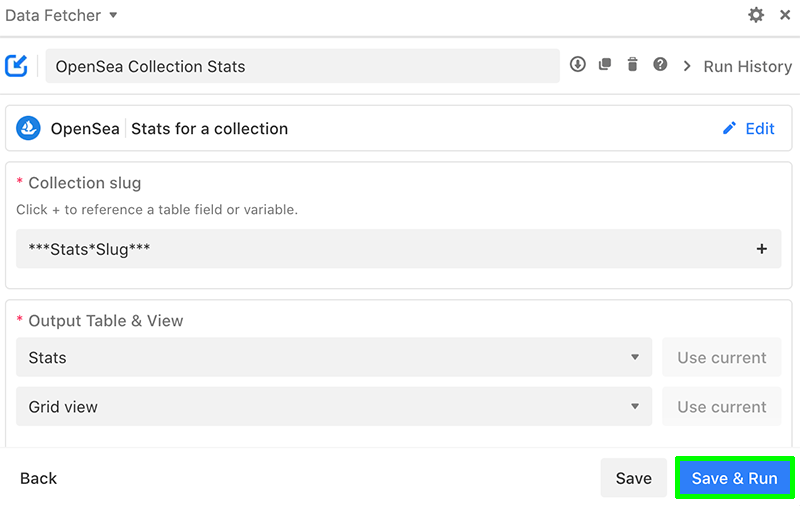This screenshot has width=800, height=506.
Task: Open the help question mark icon
Action: (x=660, y=64)
